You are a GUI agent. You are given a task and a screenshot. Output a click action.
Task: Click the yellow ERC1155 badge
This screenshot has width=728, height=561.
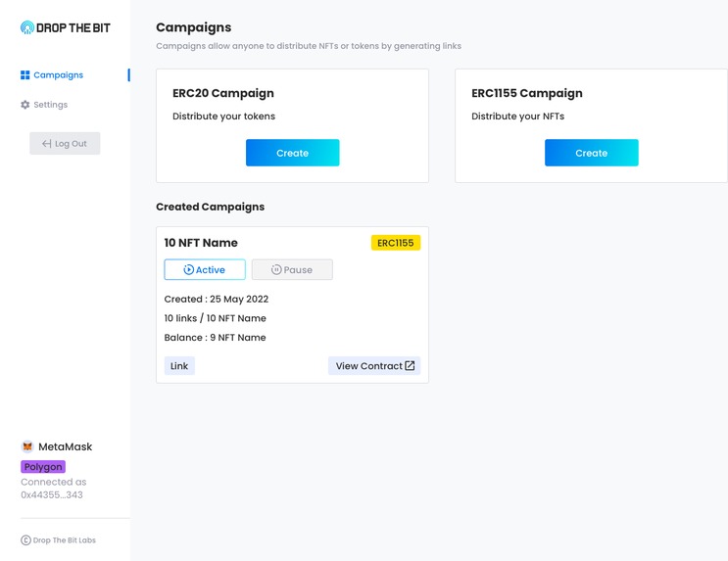point(396,243)
